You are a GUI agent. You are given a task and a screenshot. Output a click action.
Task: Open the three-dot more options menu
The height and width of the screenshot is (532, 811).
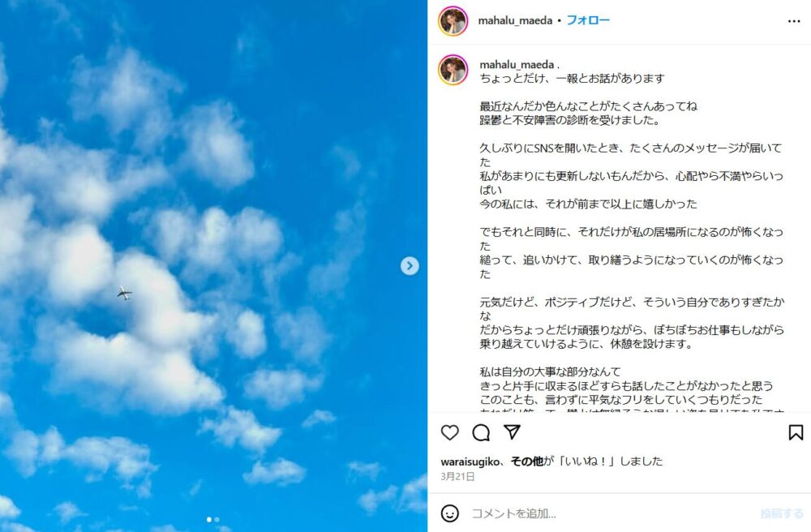794,21
